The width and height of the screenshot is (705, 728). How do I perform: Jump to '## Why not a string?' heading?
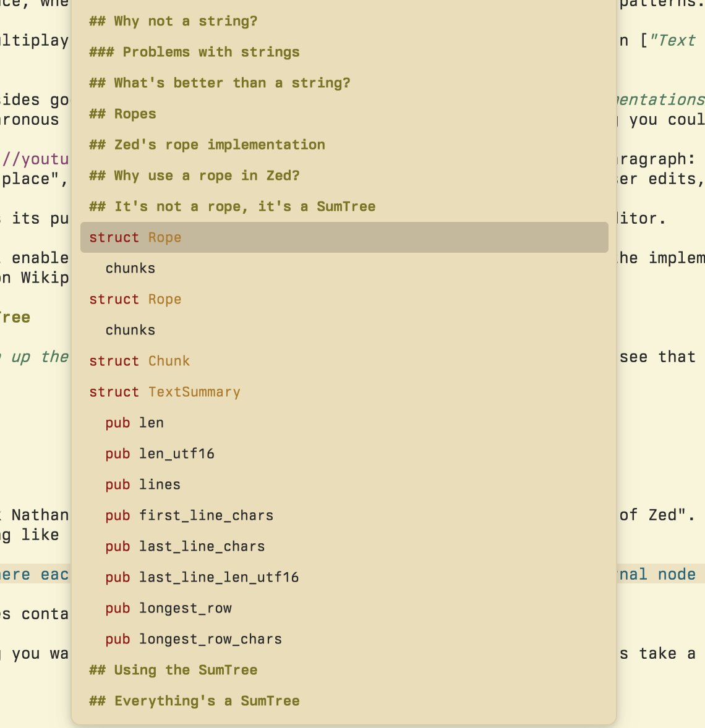tap(344, 22)
